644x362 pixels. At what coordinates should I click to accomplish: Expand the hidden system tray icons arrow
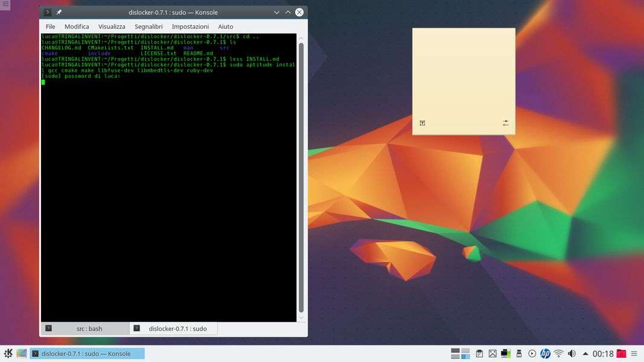[585, 354]
